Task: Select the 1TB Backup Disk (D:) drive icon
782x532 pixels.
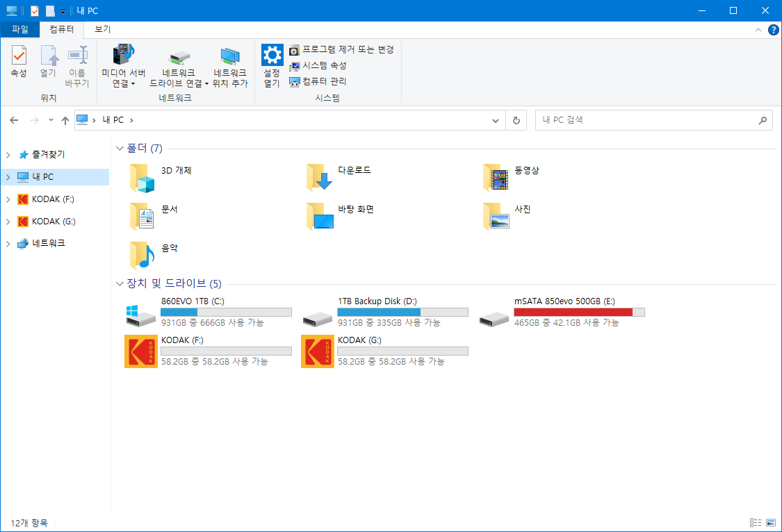Action: pyautogui.click(x=318, y=319)
